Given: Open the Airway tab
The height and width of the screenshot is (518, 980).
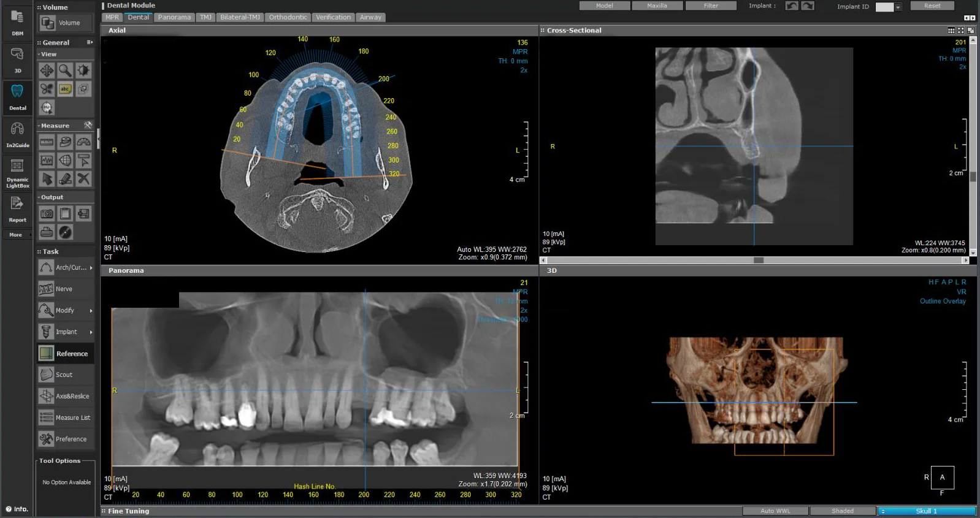Looking at the screenshot, I should tap(370, 17).
